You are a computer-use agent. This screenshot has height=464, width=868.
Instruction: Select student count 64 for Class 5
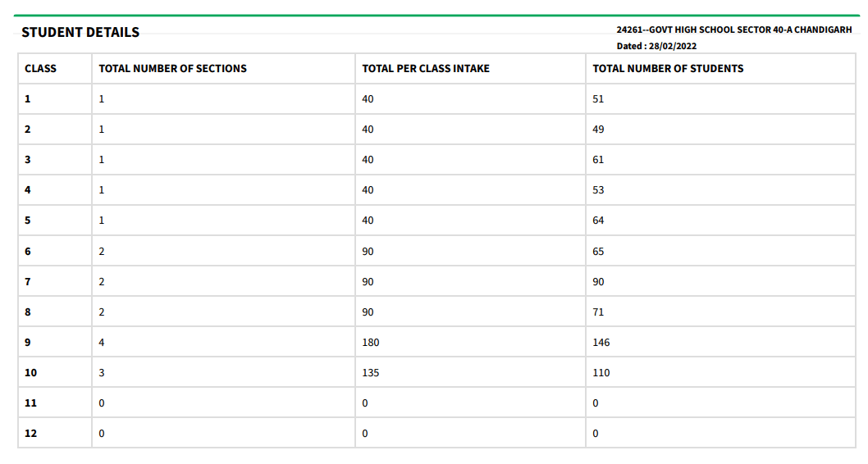(598, 221)
